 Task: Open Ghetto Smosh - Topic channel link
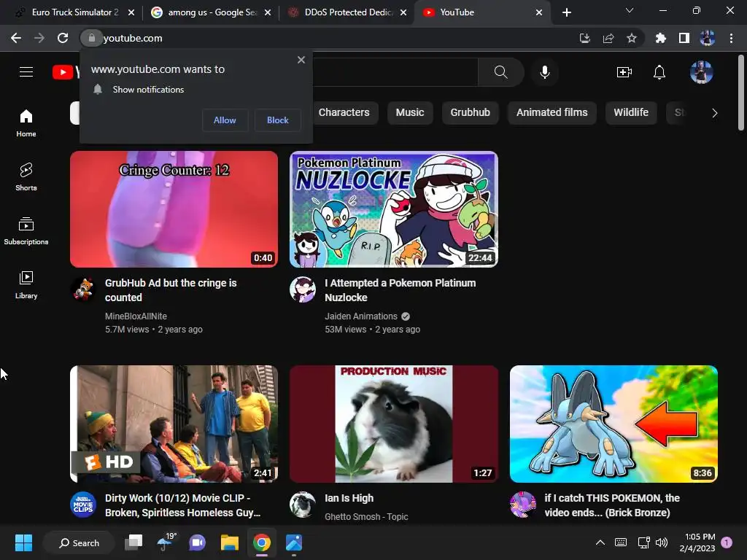click(x=366, y=517)
